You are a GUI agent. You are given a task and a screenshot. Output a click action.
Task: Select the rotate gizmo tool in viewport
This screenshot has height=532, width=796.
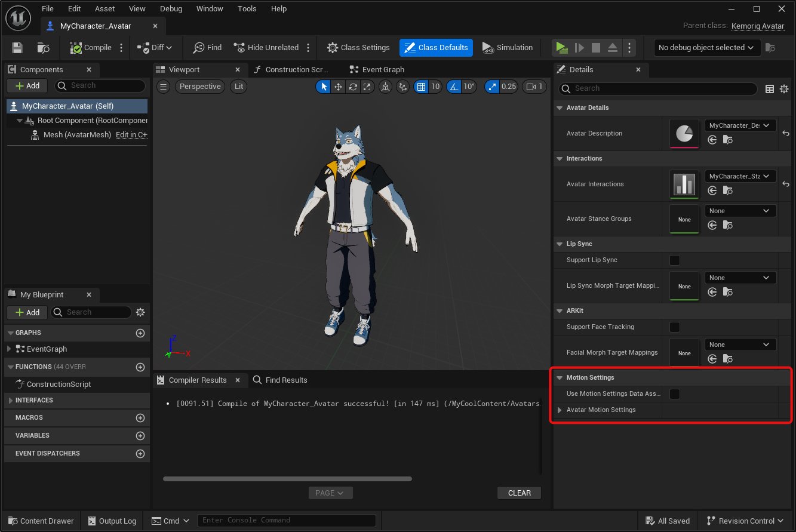coord(353,87)
